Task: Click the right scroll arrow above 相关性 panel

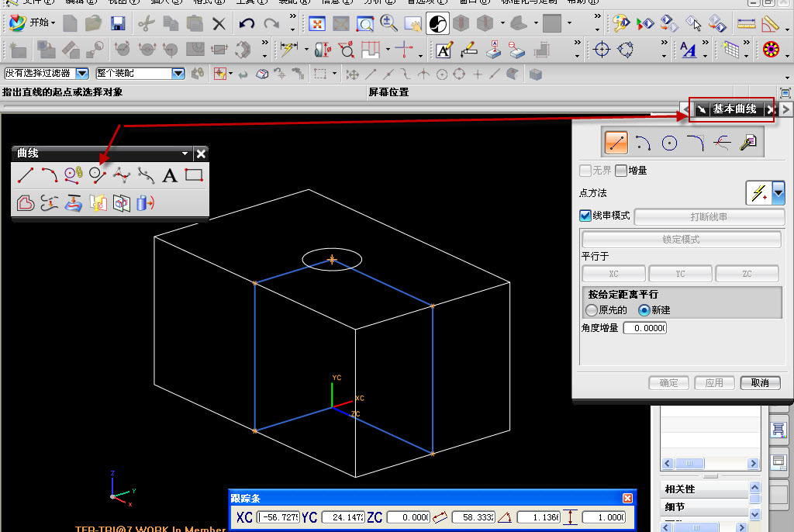Action: tap(753, 463)
